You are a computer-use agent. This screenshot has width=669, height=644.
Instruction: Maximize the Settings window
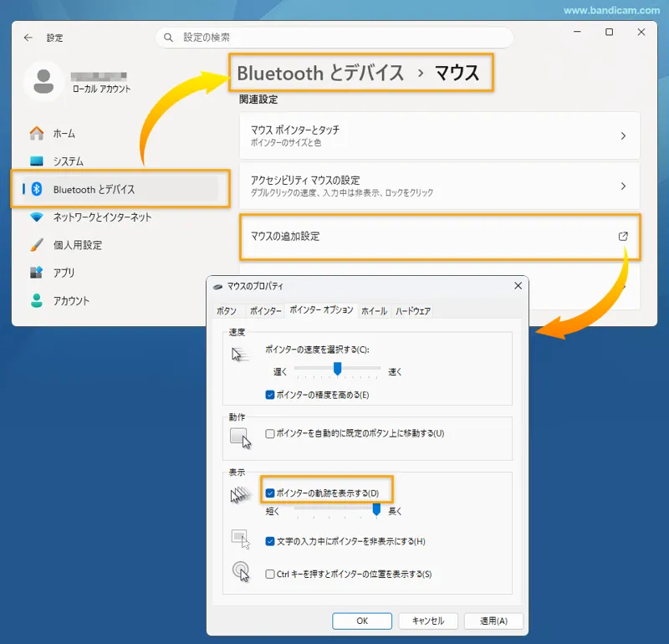click(x=610, y=32)
